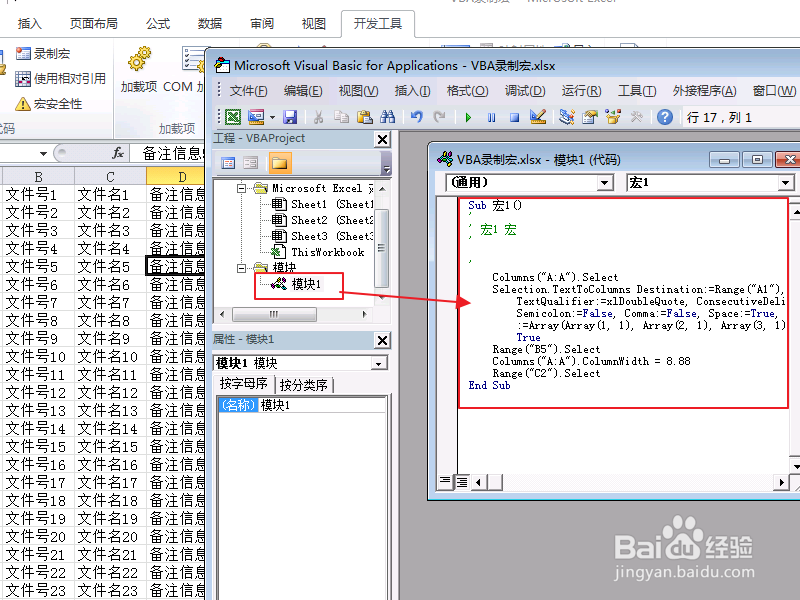Screen dimensions: 800x600
Task: Open VBA Help question mark icon
Action: coord(665,117)
